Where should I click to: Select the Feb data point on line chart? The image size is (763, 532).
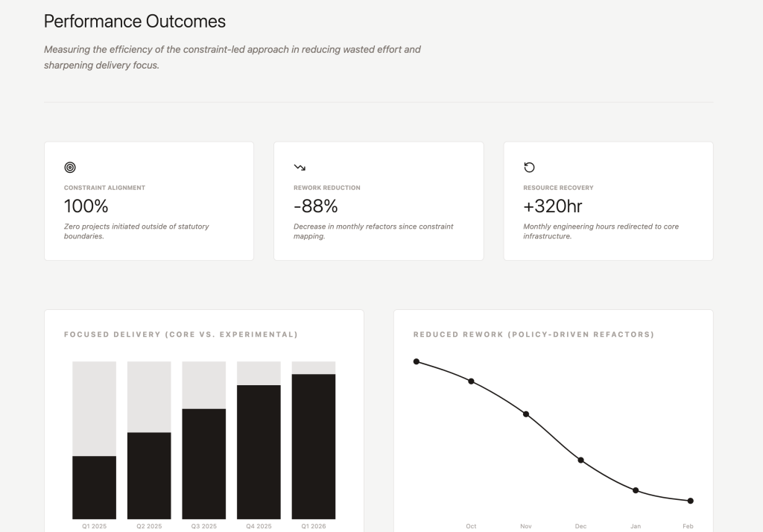click(690, 501)
